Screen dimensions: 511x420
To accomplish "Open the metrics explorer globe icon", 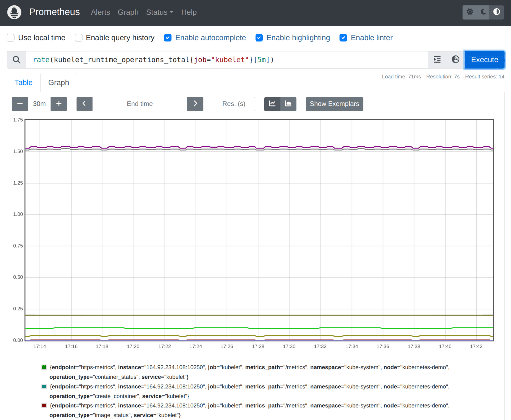I will click(455, 60).
